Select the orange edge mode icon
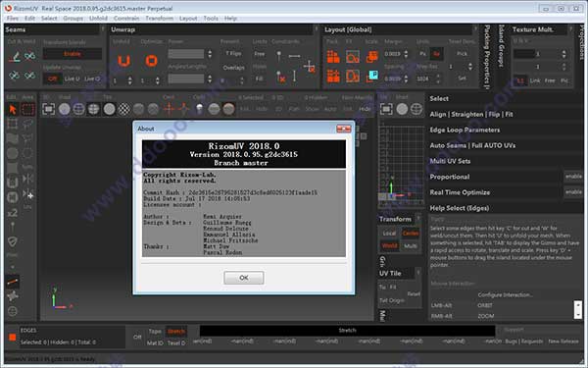Viewport: 588px width, 368px height. (x=13, y=282)
